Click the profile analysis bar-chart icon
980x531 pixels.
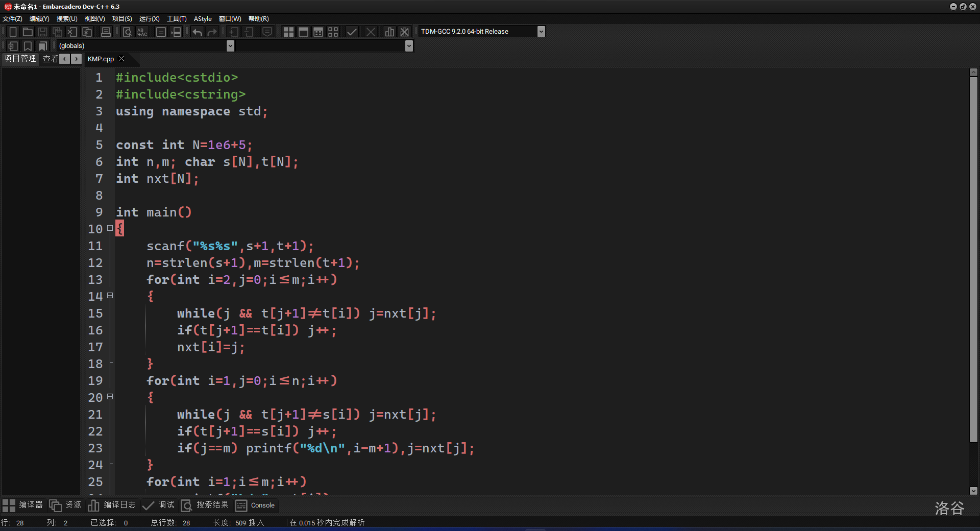389,32
